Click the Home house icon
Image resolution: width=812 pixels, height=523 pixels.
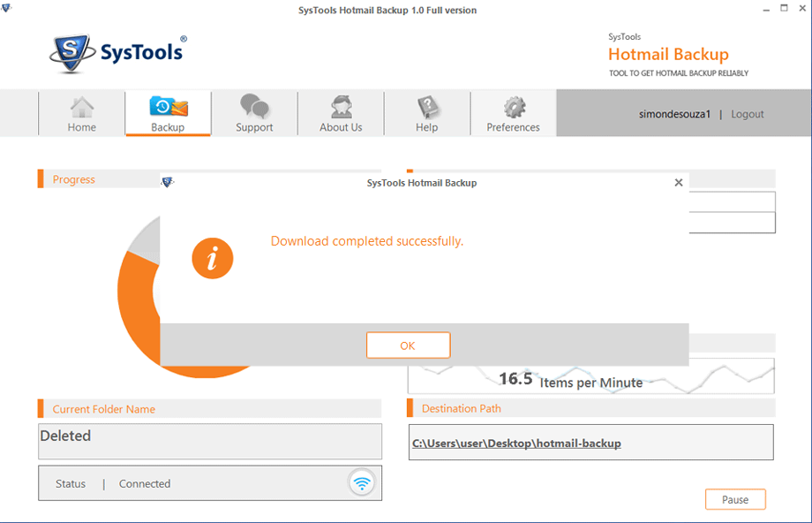tap(82, 108)
